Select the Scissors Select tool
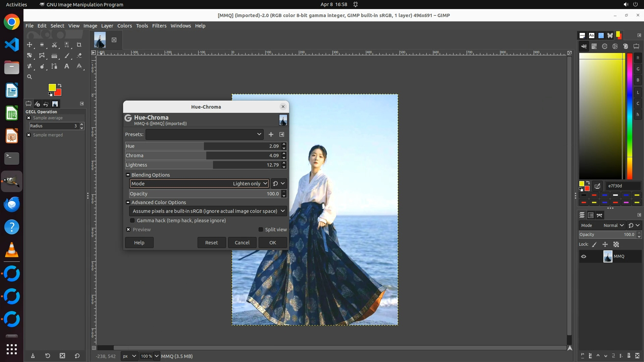Screen dimensions: 644x362 pos(54,45)
